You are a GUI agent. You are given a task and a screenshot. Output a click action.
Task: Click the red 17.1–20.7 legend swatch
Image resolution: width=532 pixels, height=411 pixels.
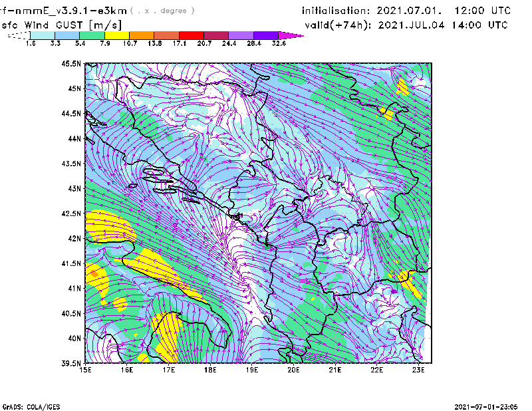(x=192, y=35)
